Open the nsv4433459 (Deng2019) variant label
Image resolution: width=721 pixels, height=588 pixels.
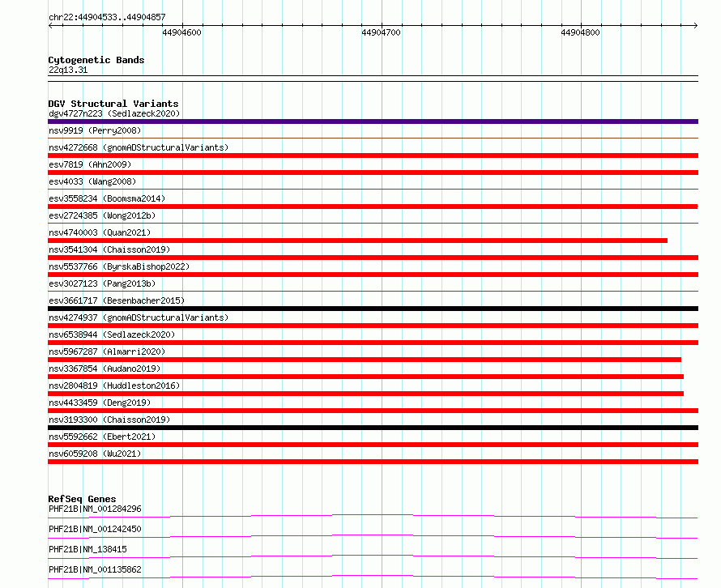100,403
